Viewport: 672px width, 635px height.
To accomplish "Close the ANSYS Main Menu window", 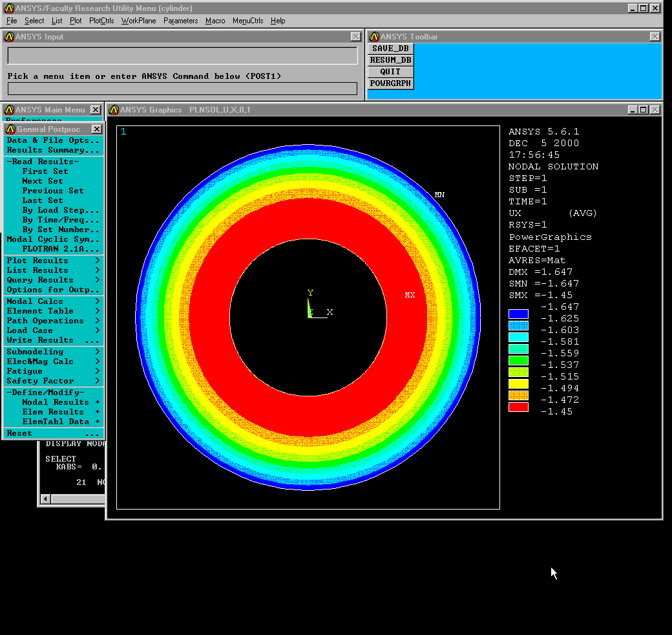I will (96, 110).
